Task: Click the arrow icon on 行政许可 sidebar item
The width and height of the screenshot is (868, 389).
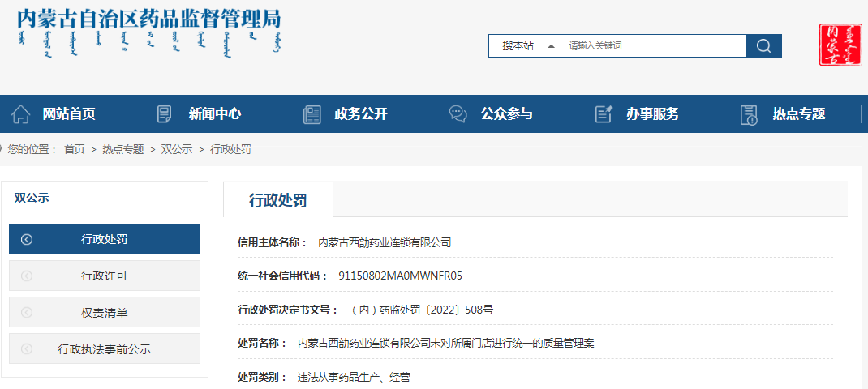Action: click(x=27, y=276)
